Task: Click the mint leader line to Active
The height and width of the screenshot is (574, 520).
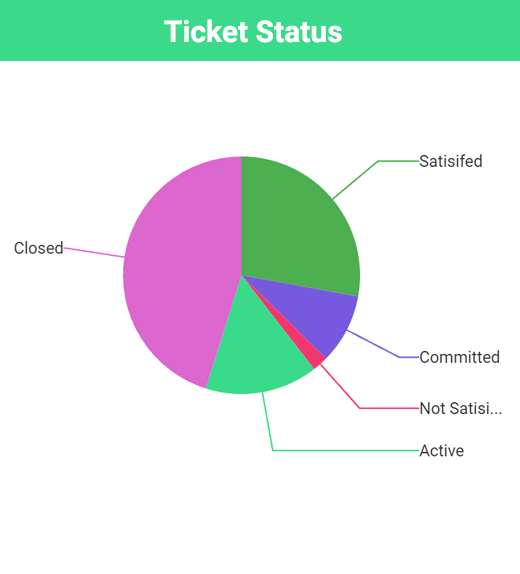Action: [330, 450]
